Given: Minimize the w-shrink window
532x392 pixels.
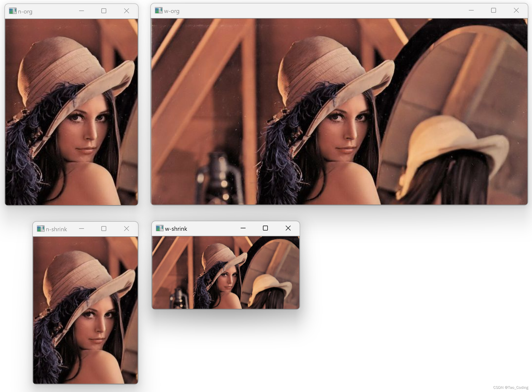Looking at the screenshot, I should [243, 228].
